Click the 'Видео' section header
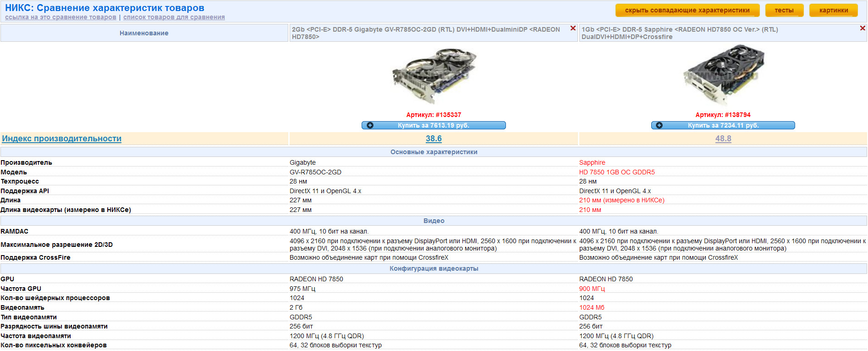 pos(434,221)
